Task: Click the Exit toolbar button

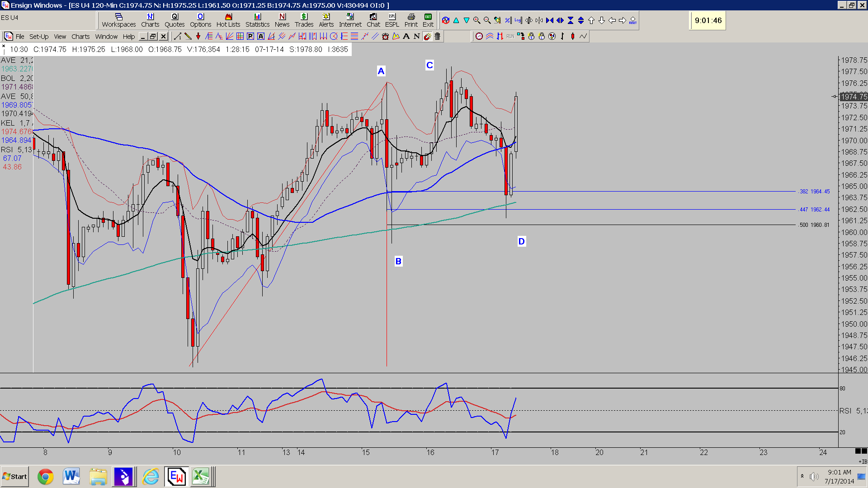Action: [x=428, y=20]
